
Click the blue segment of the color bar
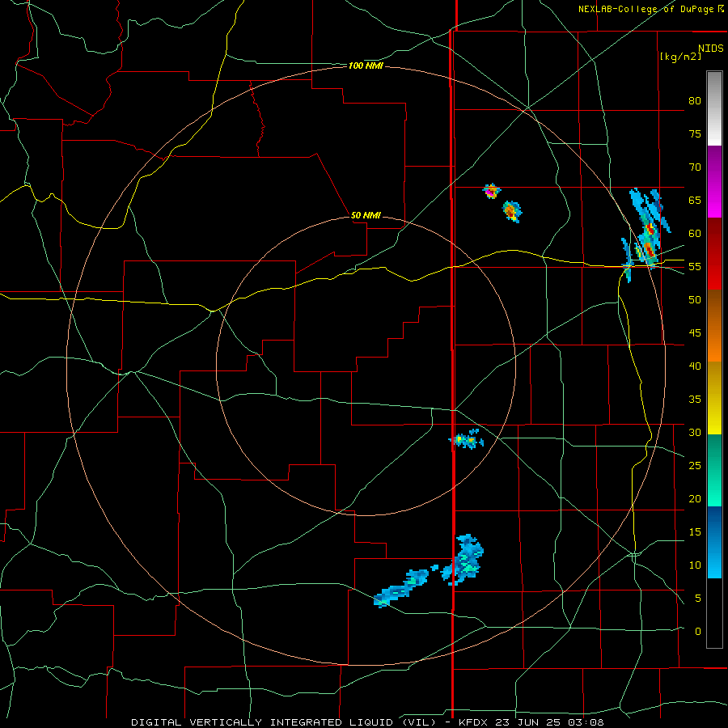714,542
